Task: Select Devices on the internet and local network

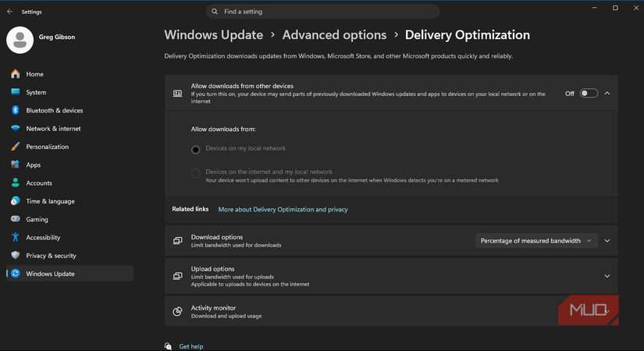Action: [195, 173]
